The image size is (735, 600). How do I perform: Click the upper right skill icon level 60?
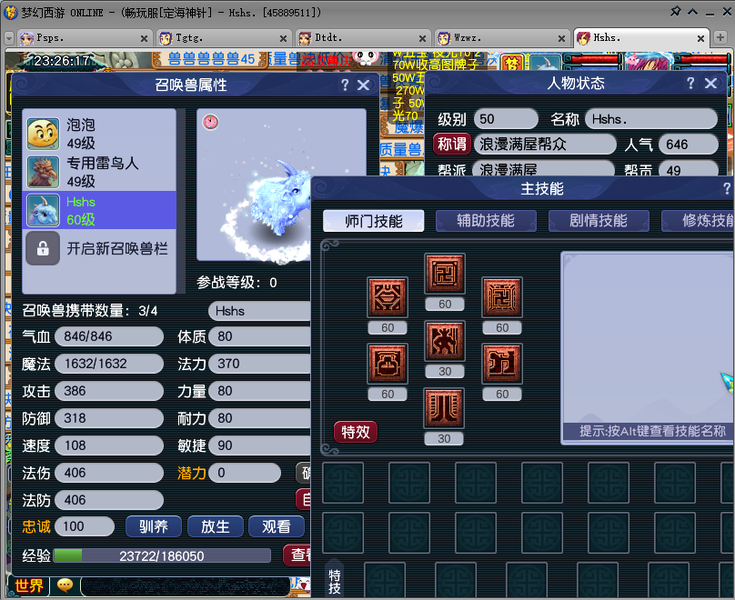(x=502, y=297)
